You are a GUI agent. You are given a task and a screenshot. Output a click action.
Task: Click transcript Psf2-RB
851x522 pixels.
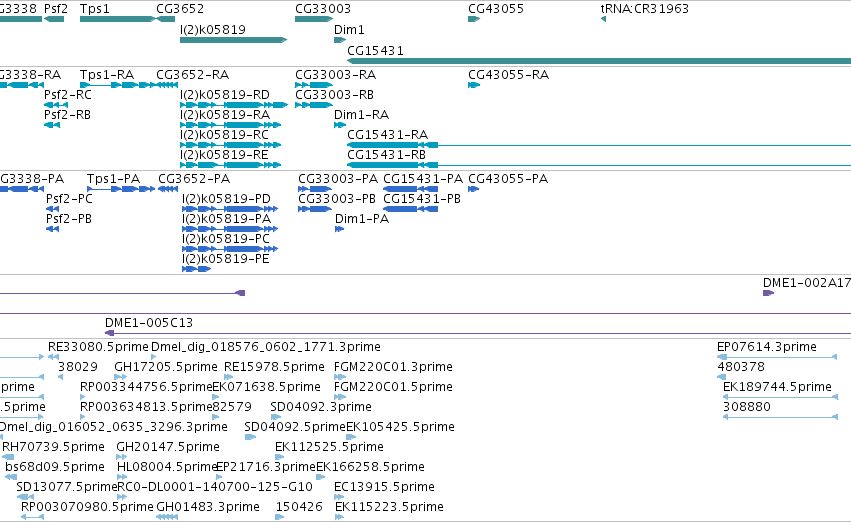52,125
